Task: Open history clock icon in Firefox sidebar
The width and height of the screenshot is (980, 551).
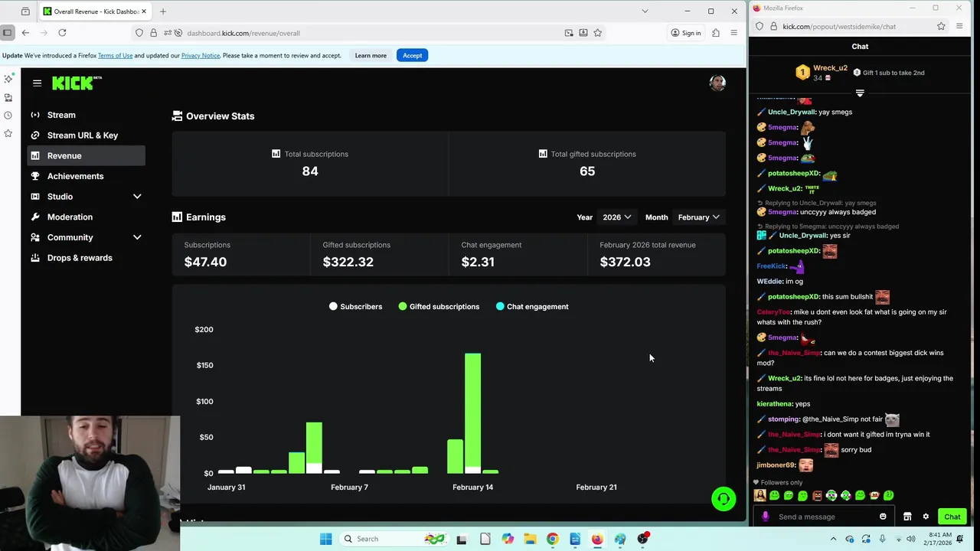Action: tap(8, 115)
